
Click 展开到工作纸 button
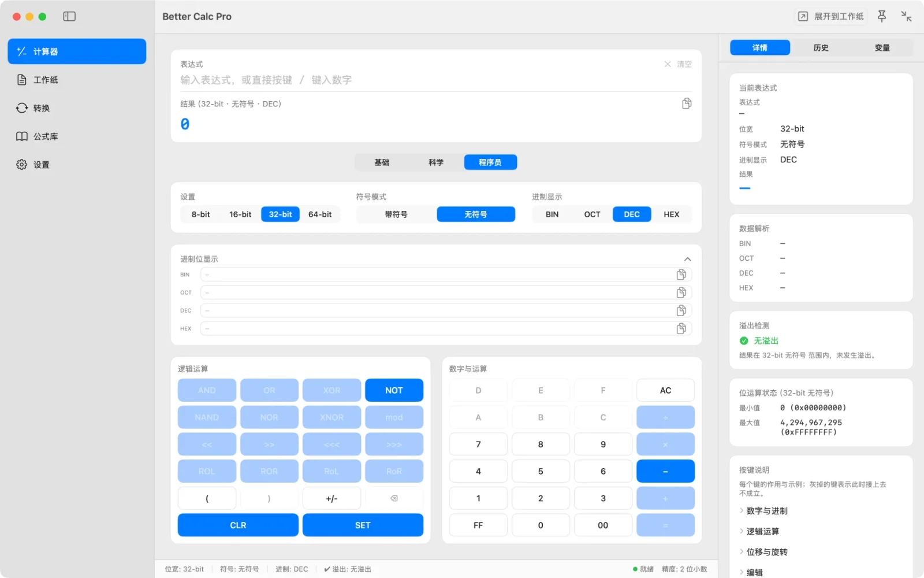[x=831, y=16]
